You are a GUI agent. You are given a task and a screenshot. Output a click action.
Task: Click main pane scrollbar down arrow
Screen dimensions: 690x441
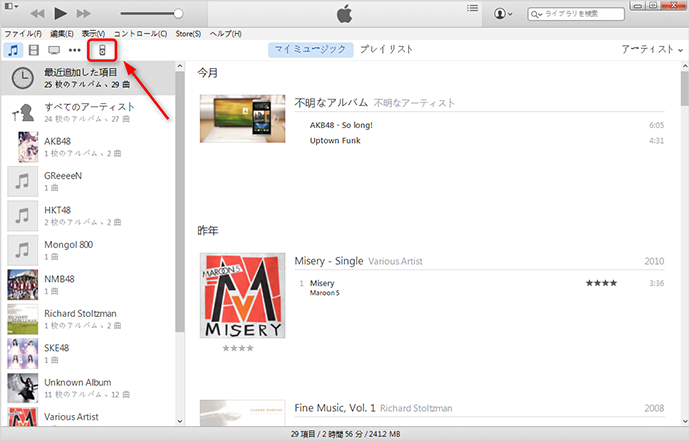pyautogui.click(x=685, y=421)
